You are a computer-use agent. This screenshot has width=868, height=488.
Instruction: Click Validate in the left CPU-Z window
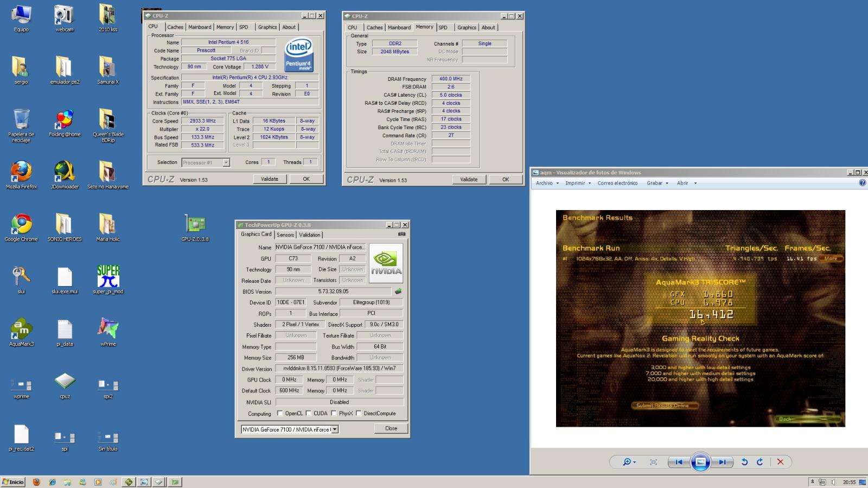tap(270, 179)
